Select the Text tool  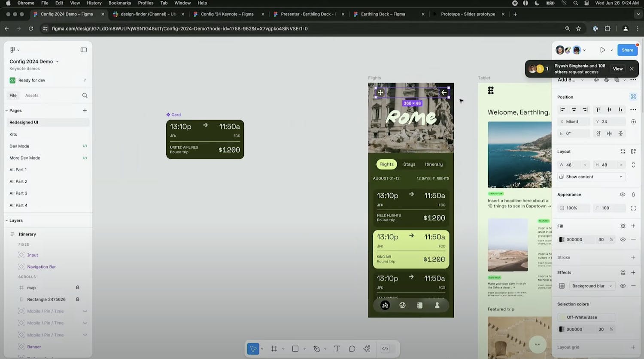pos(337,349)
